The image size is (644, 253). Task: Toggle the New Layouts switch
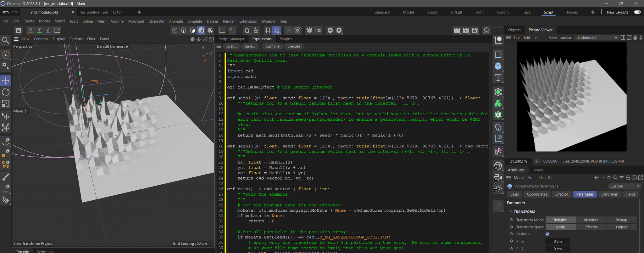(637, 12)
